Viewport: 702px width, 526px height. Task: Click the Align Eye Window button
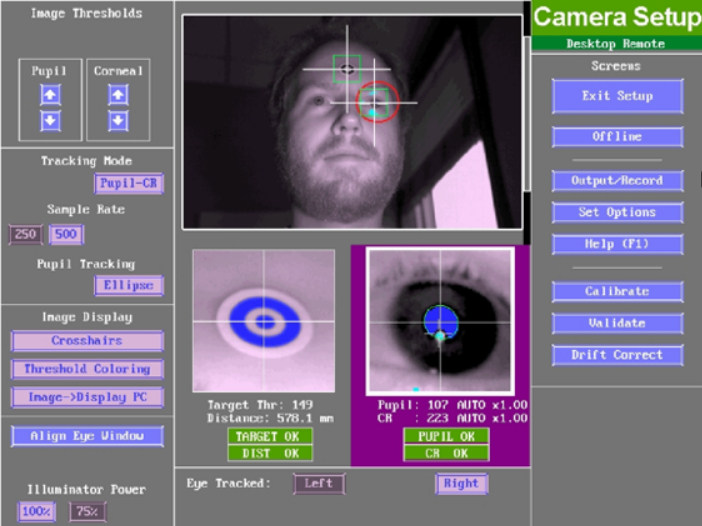(87, 436)
